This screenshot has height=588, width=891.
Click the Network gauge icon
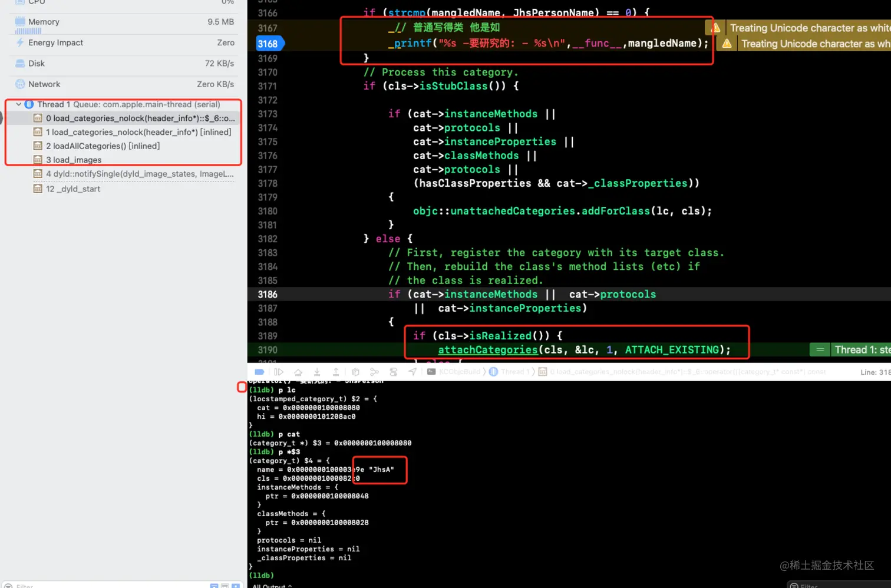pyautogui.click(x=20, y=84)
